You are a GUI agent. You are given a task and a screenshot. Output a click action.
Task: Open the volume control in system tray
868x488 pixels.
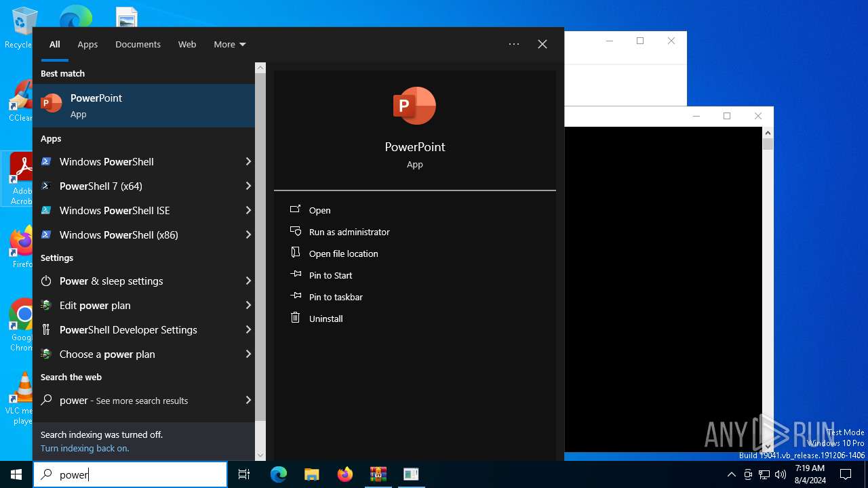pos(781,474)
